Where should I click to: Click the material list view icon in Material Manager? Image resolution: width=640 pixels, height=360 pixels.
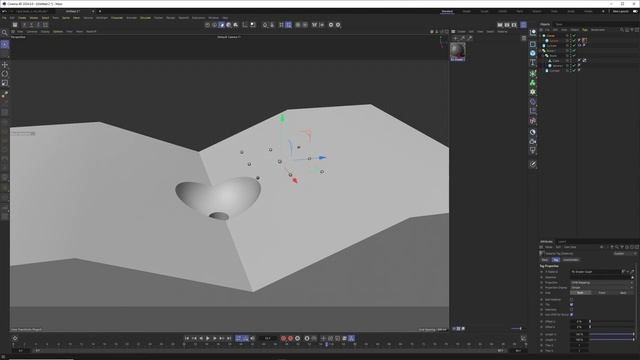[x=524, y=38]
